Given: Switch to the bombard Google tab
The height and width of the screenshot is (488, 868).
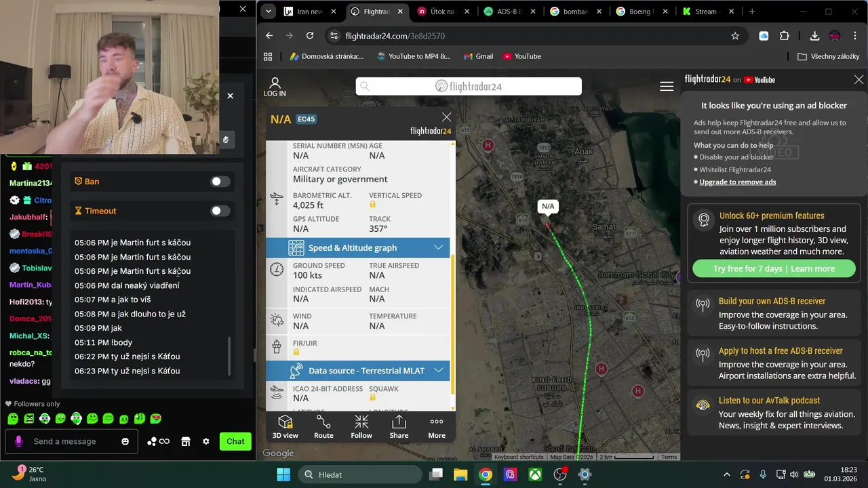Looking at the screenshot, I should click(576, 12).
